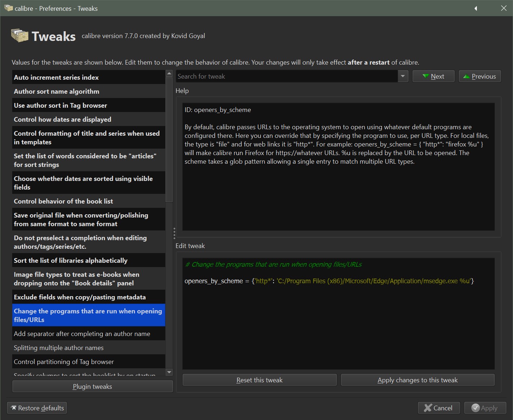Select the 'articles' for sort strings tweak
513x420 pixels.
[89, 160]
